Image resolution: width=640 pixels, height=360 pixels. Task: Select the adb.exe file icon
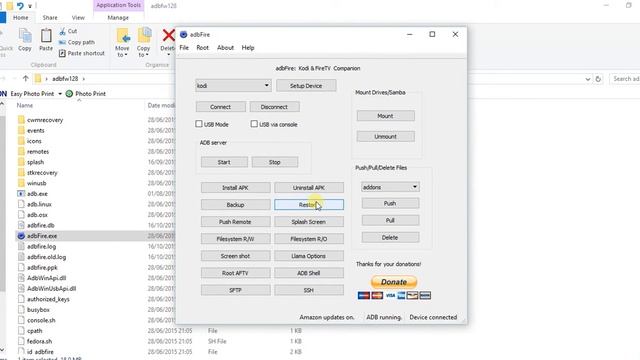21,194
